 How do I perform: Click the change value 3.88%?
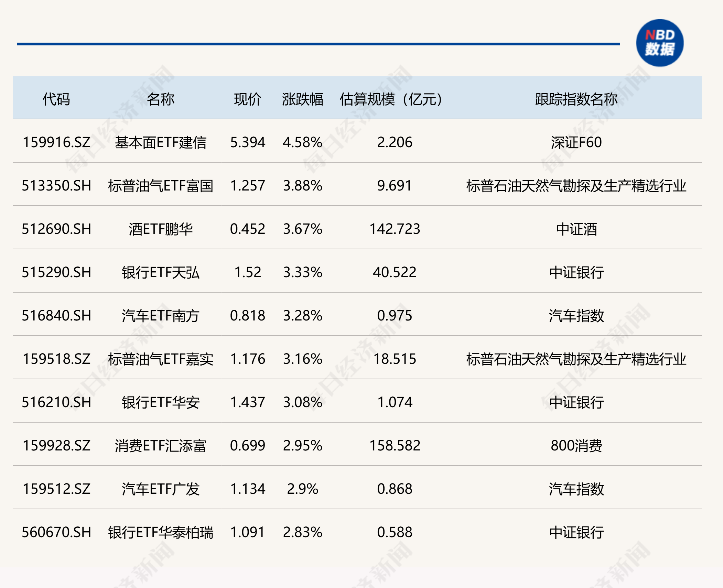point(303,186)
